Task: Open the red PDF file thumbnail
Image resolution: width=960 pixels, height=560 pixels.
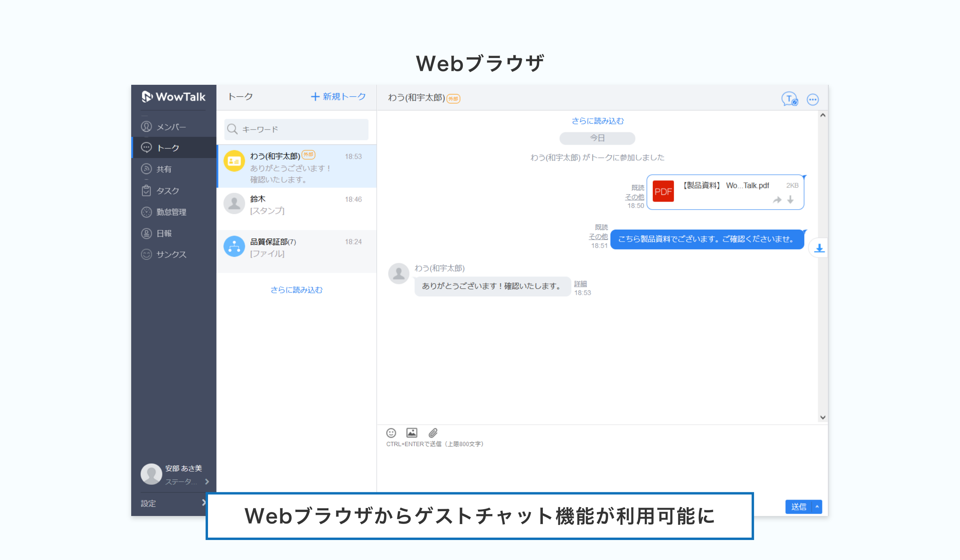Action: tap(663, 192)
